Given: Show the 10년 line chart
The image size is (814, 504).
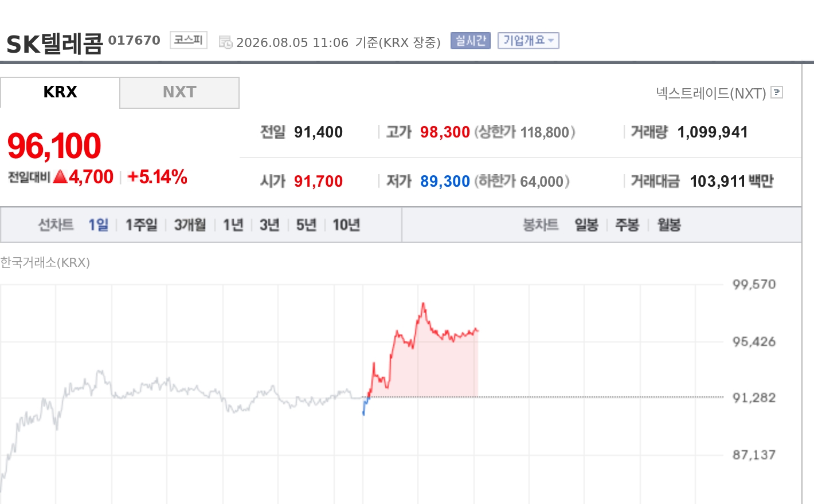Looking at the screenshot, I should point(346,225).
